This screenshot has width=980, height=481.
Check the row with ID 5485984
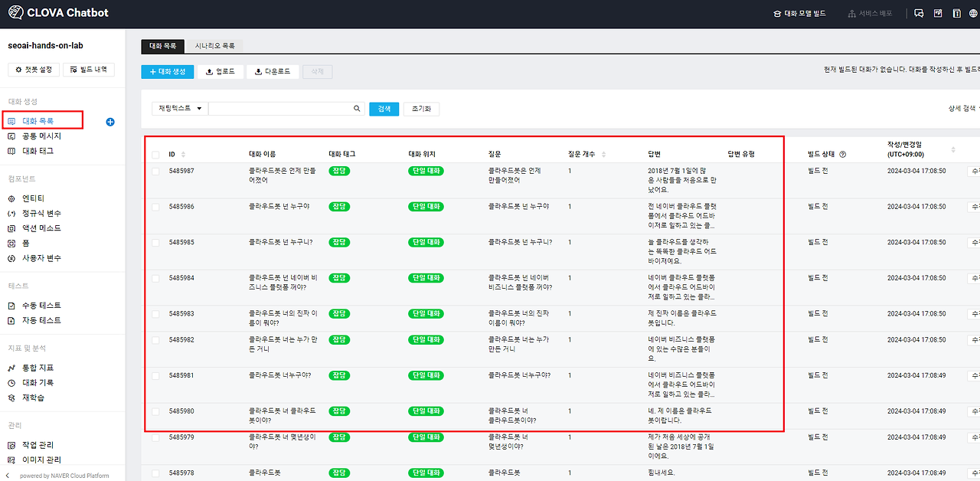155,278
